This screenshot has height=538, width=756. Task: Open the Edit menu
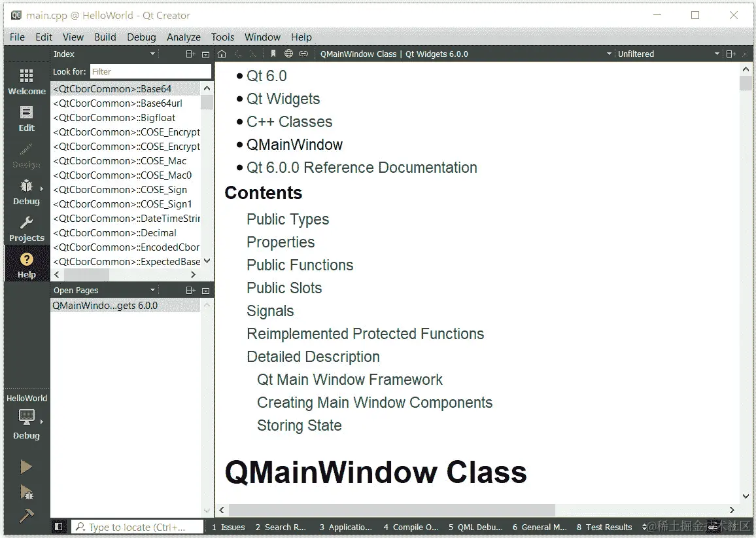43,37
